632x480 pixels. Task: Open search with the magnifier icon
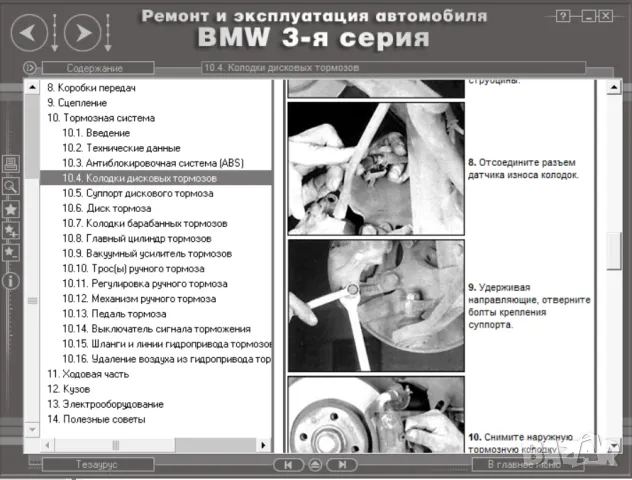[11, 186]
